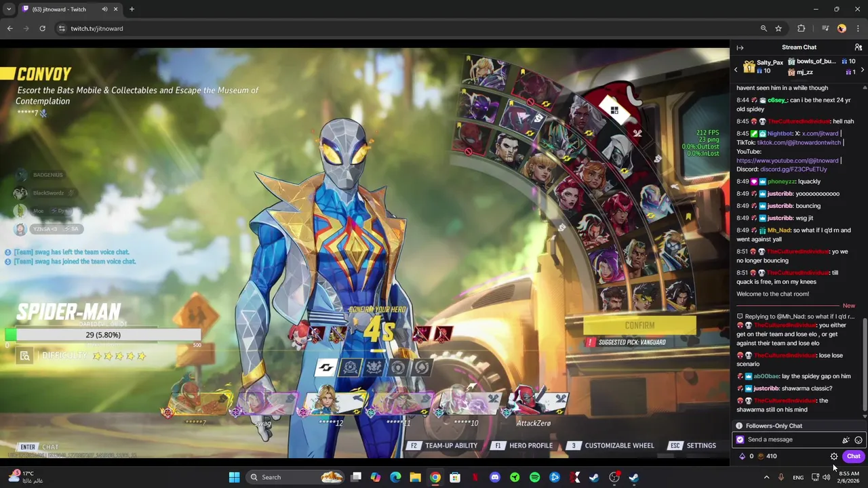This screenshot has height=488, width=868.
Task: Go back in browser history
Action: click(10, 28)
